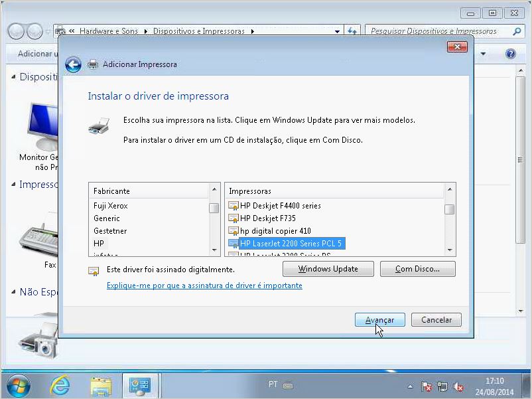532x399 pixels.
Task: Click the HP Deskjet F4400 series driver icon
Action: click(233, 206)
